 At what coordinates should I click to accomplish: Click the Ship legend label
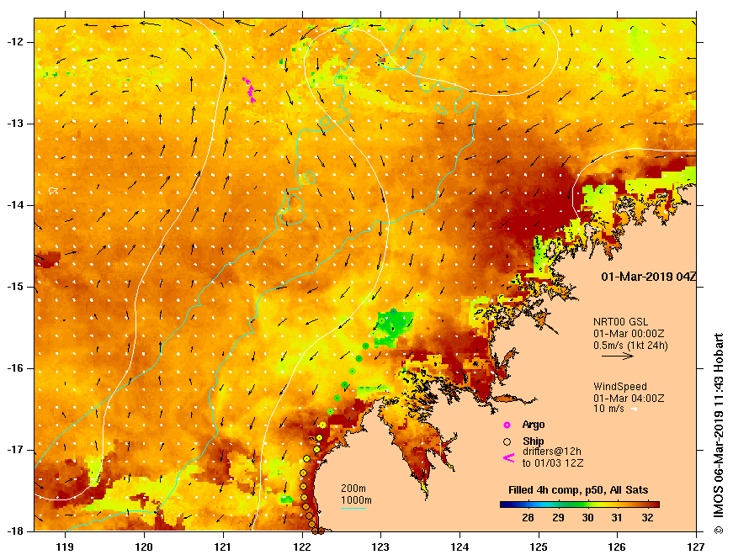[534, 441]
